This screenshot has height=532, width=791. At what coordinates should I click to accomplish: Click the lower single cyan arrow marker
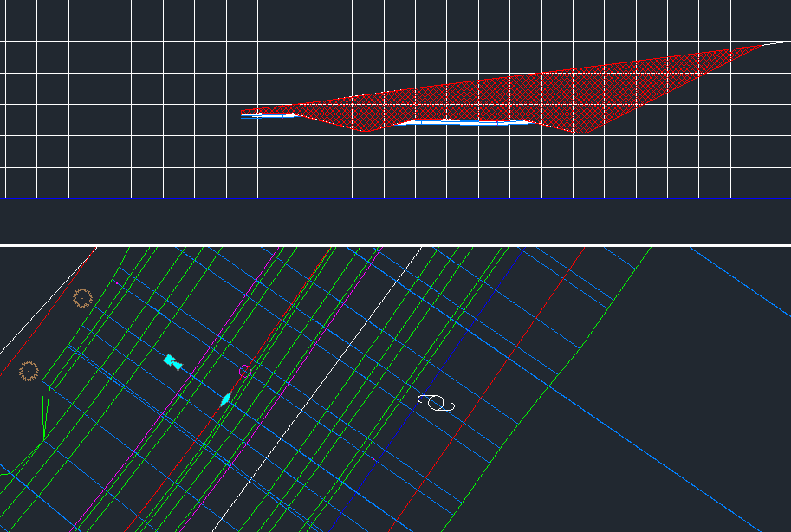point(226,399)
